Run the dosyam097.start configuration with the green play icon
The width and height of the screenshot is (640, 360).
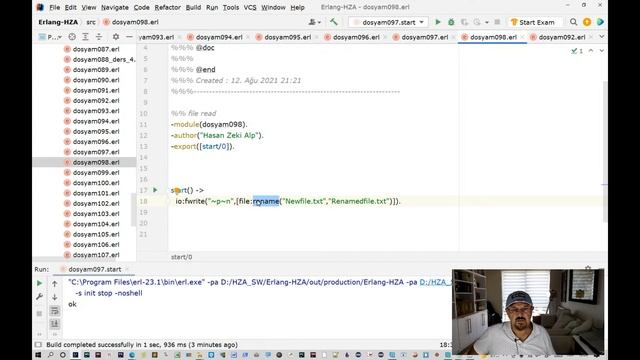[x=438, y=22]
